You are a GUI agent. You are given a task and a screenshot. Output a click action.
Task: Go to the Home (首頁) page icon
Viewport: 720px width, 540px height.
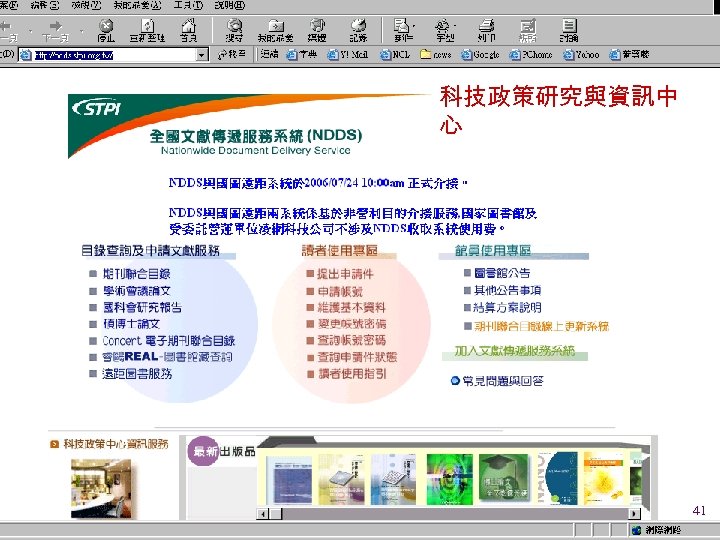pos(188,31)
